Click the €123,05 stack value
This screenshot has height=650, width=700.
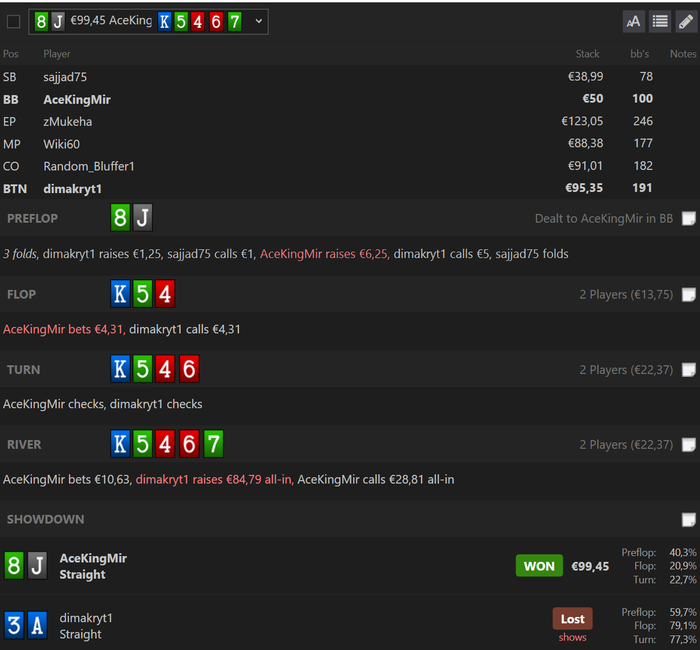[582, 121]
